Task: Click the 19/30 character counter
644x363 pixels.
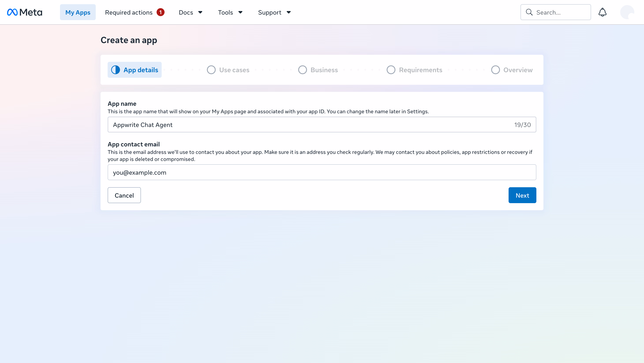Action: (522, 125)
